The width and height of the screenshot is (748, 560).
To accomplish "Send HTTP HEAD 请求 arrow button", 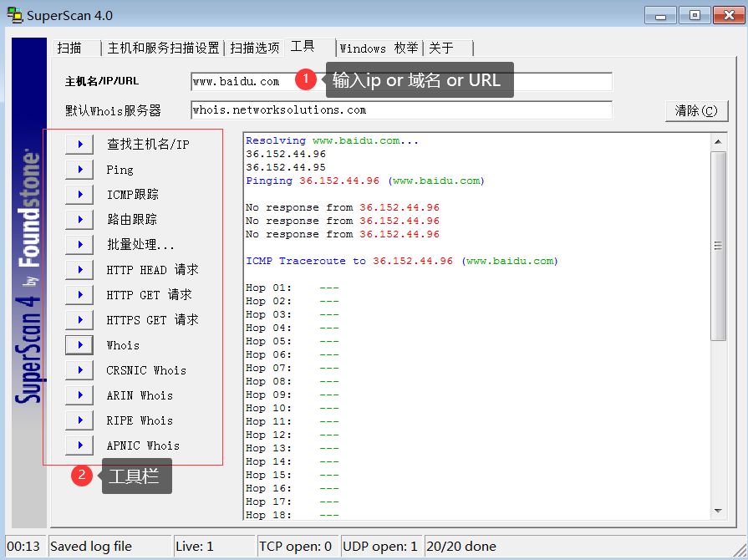I will 79,269.
